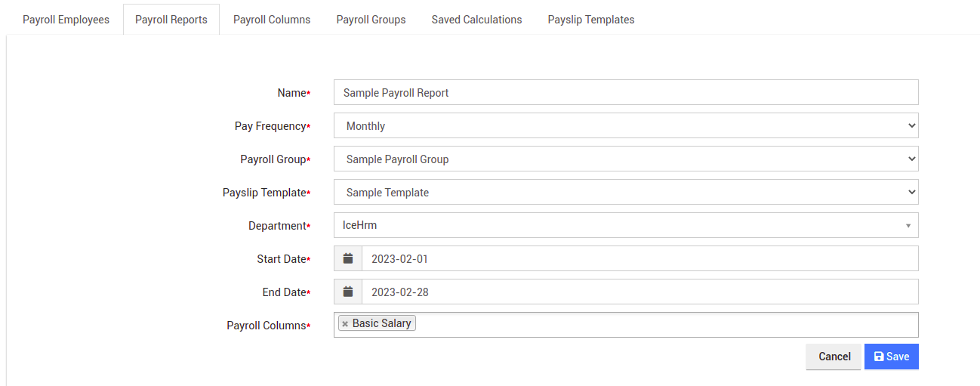This screenshot has height=386, width=980.
Task: Select the Payroll Reports tab
Action: coord(171,20)
